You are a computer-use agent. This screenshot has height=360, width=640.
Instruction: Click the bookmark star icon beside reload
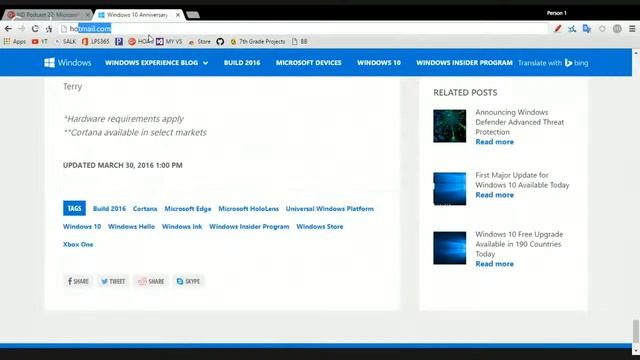[x=49, y=29]
